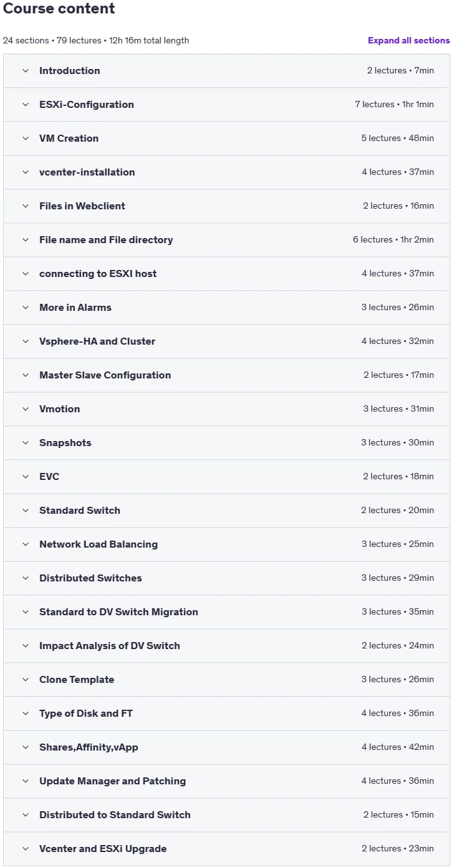This screenshot has width=451, height=868.
Task: Expand the connecting to ESXI host section
Action: coord(227,274)
